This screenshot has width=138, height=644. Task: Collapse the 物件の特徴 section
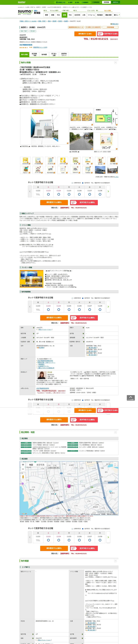click(115, 62)
